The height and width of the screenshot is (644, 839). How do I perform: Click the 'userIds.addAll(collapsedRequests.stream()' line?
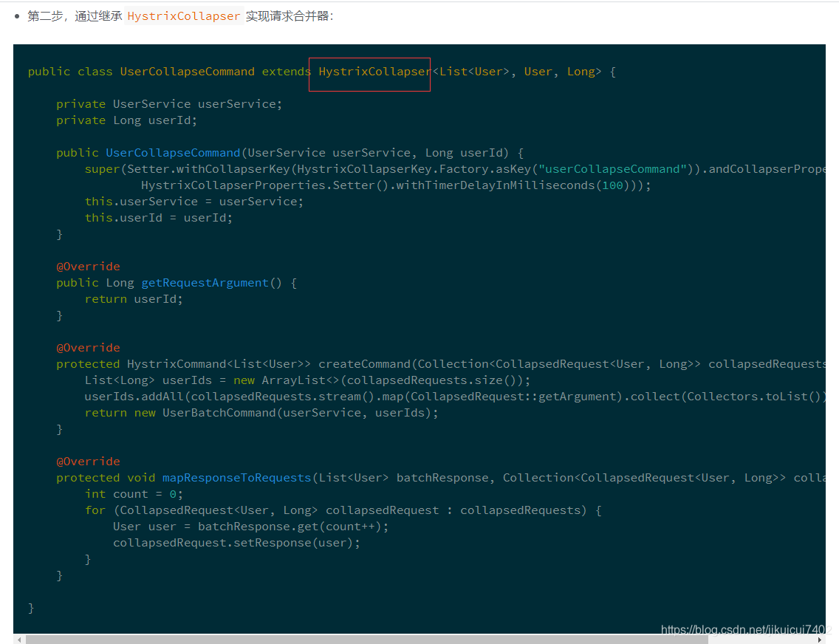(455, 397)
